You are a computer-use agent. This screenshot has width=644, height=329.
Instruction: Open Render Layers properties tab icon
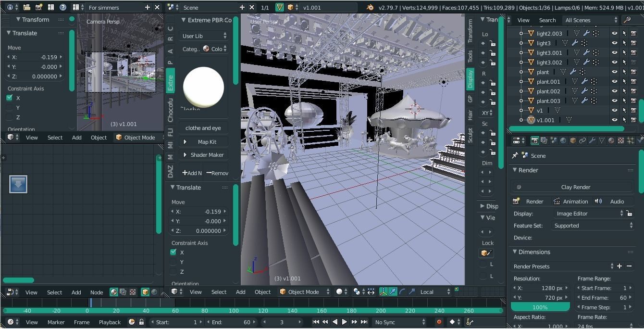point(544,140)
